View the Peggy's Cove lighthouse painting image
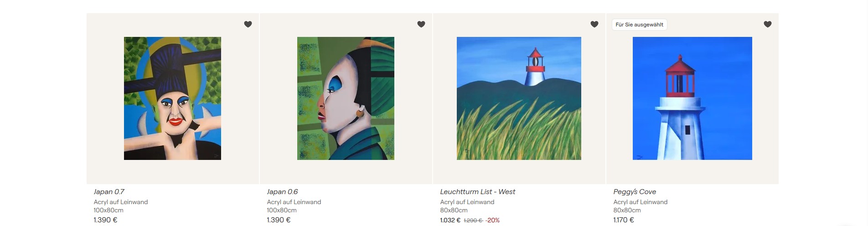This screenshot has width=868, height=226. click(x=692, y=98)
